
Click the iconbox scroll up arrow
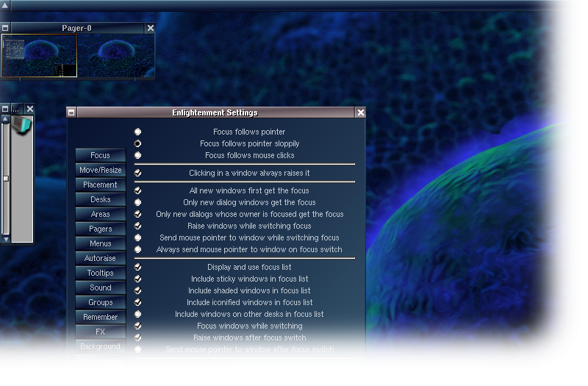point(5,119)
